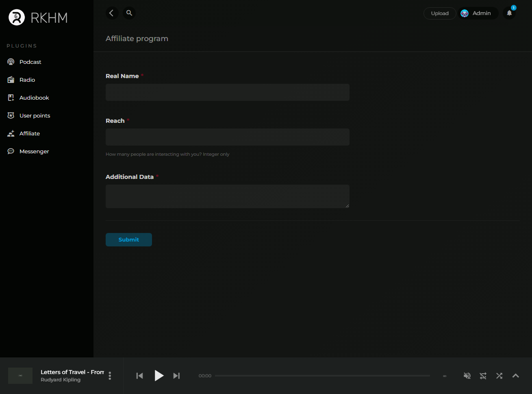
Task: Unmute the player volume
Action: (x=467, y=376)
